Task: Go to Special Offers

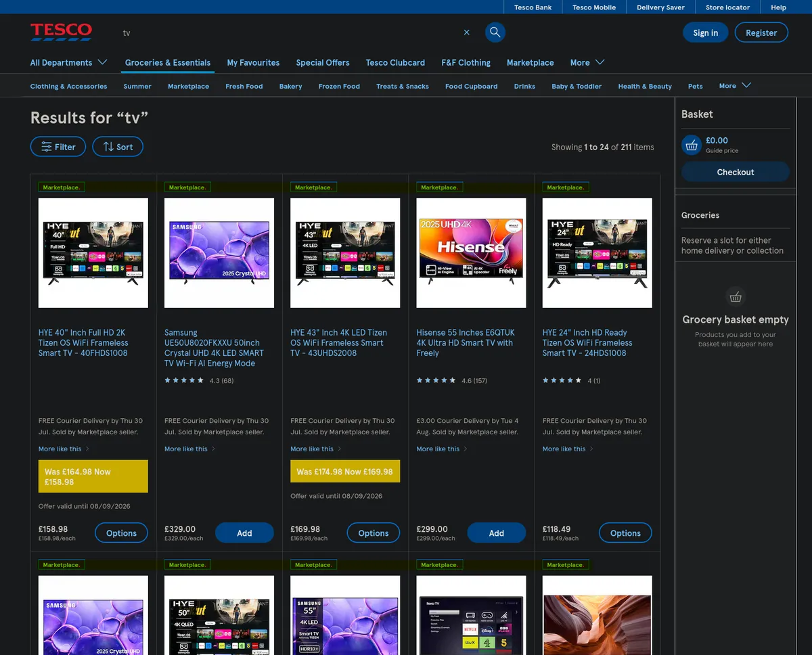Action: (x=323, y=62)
